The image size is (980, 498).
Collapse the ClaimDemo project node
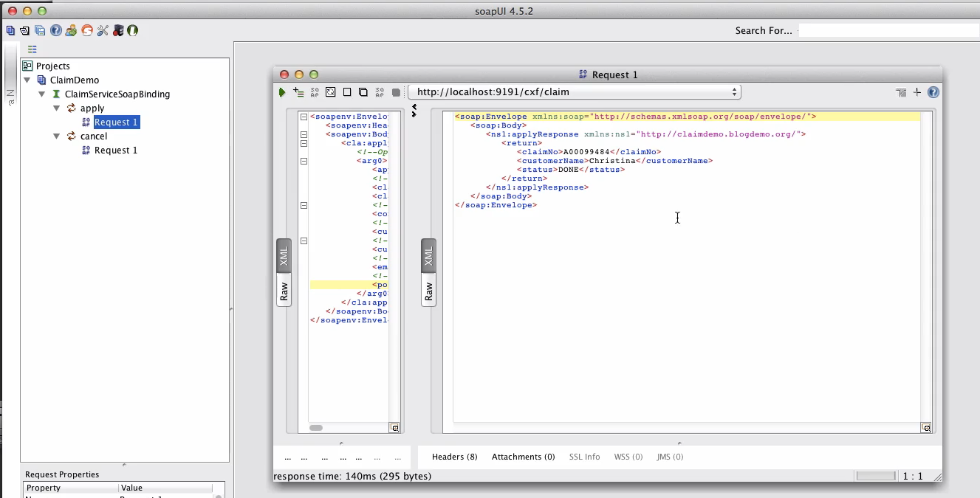point(27,80)
